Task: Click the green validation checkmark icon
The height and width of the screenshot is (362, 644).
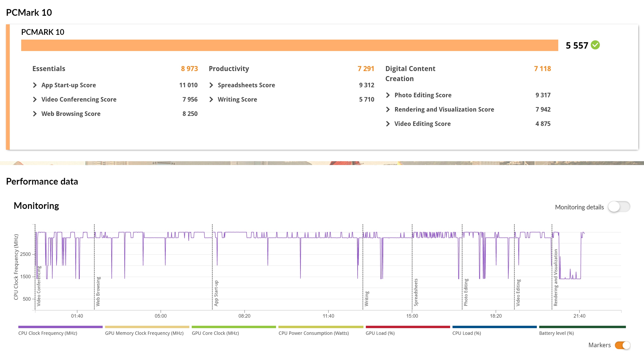Action: pos(595,45)
